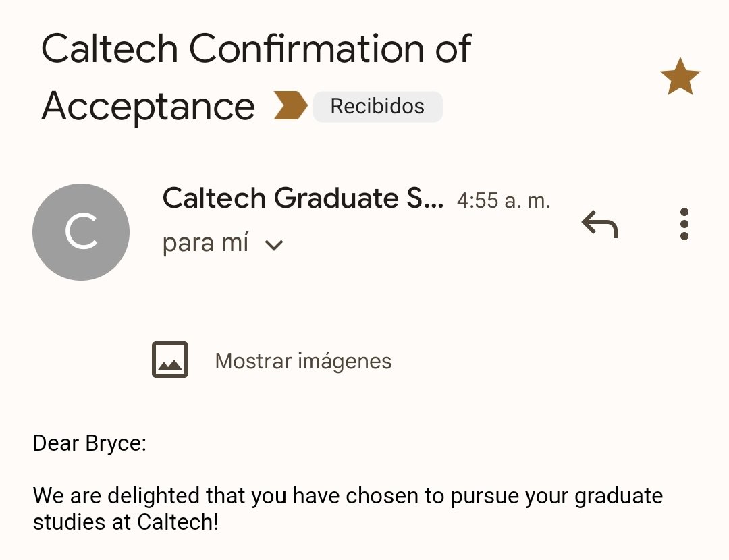Click the "studies at Caltech!" line

coord(126,522)
